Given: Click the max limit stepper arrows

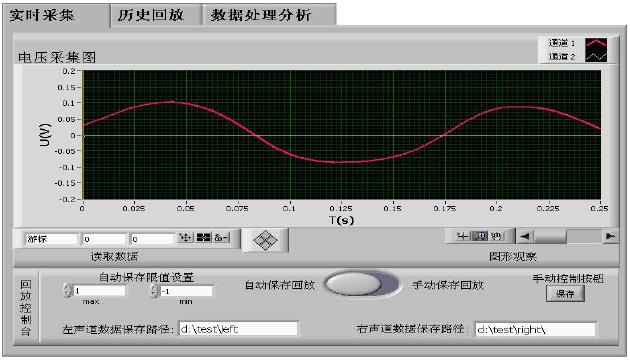Looking at the screenshot, I should [x=67, y=290].
